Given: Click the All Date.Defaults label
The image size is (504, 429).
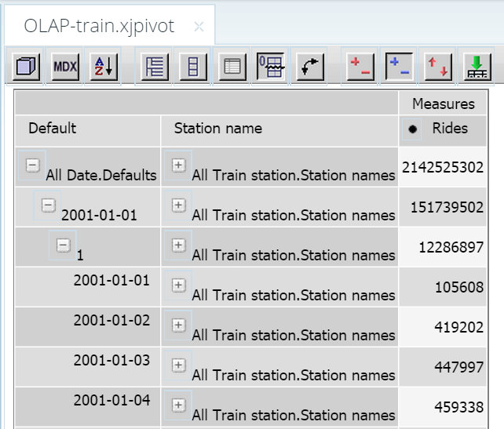Looking at the screenshot, I should 101,176.
